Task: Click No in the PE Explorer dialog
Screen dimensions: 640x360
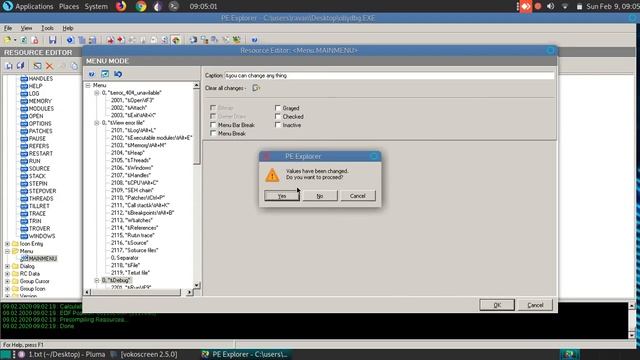Action: tap(320, 196)
